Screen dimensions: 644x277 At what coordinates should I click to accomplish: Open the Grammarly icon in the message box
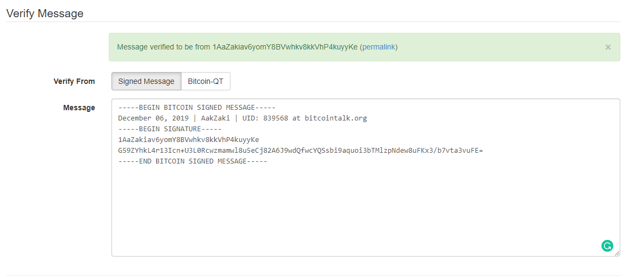[x=607, y=246]
